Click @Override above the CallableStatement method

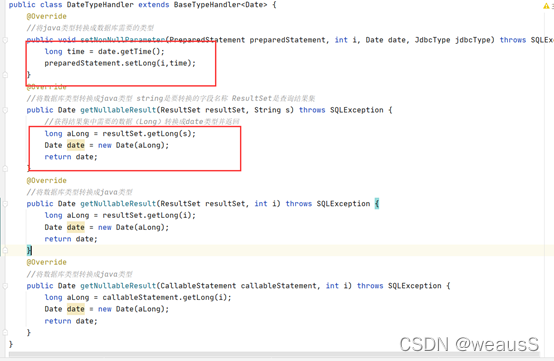point(47,262)
